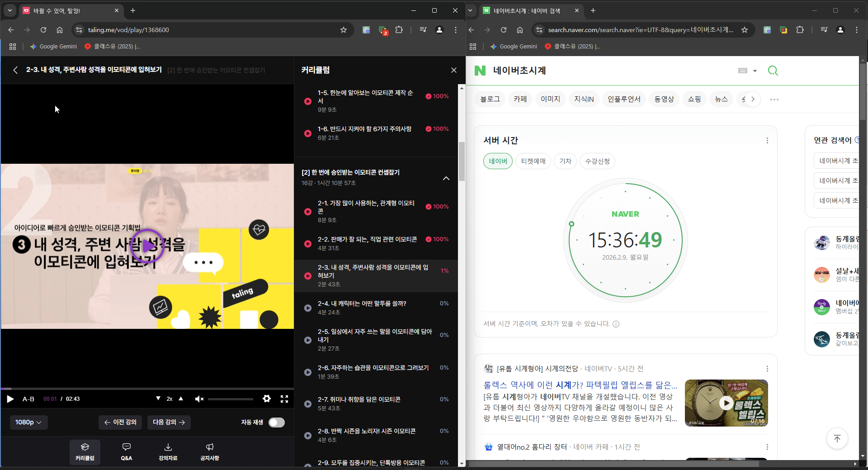Play the 롤렉스 엘립스 video thumbnail
Screen dimensions: 868x470
point(726,403)
